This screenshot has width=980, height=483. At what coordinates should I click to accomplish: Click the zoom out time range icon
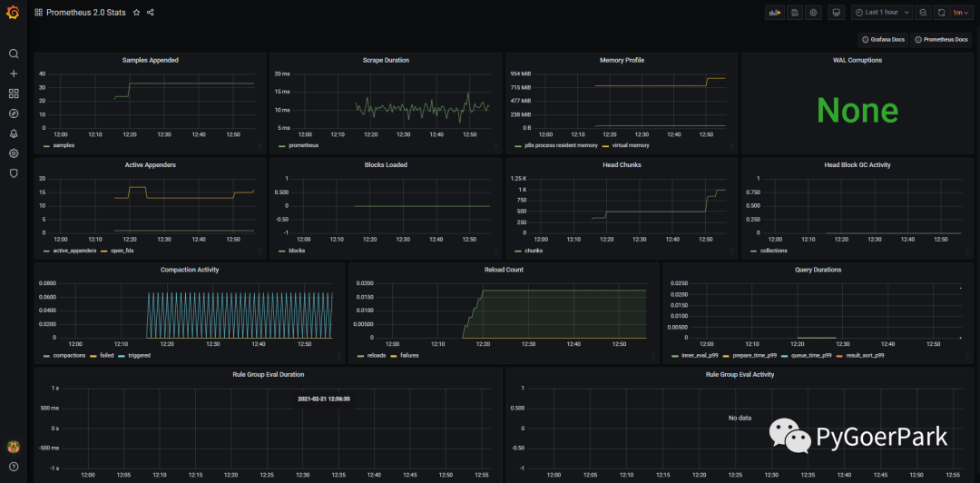[923, 13]
